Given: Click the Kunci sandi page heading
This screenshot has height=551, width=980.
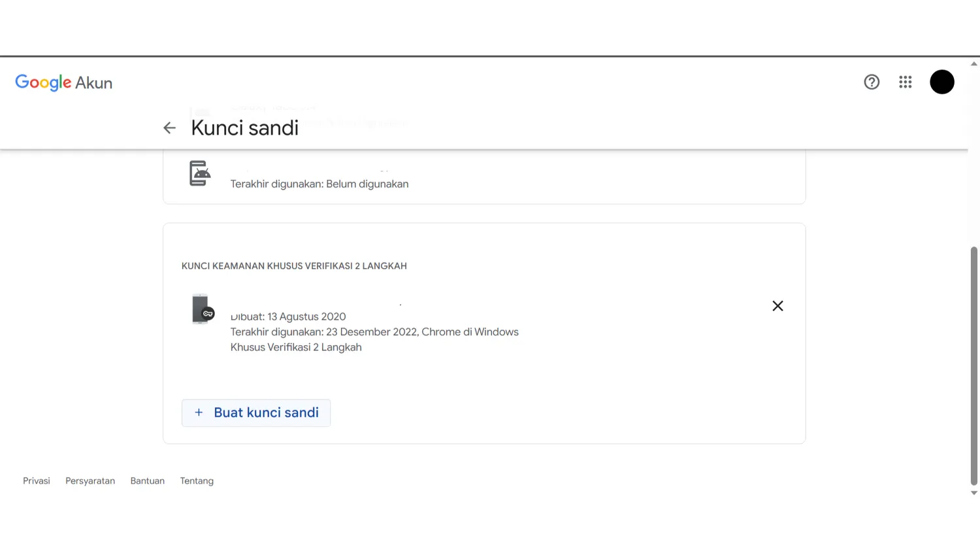Looking at the screenshot, I should (244, 128).
